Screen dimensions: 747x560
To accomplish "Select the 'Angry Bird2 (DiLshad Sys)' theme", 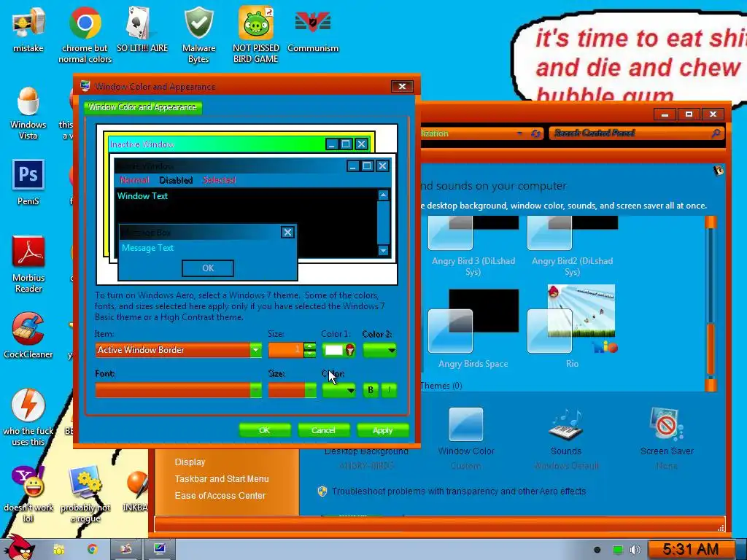I will coord(572,246).
